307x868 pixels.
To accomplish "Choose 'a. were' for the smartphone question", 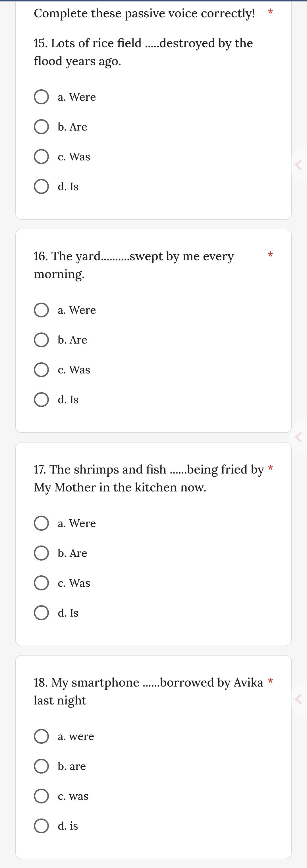I will (42, 736).
